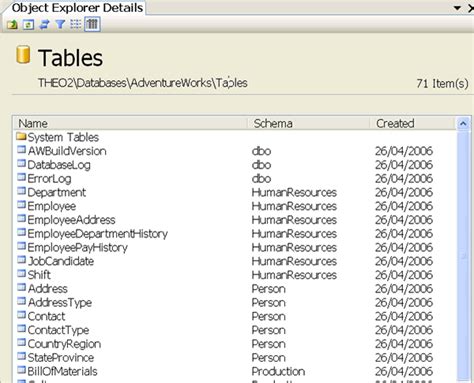
Task: Select the Object Explorer Details tab
Action: pyautogui.click(x=77, y=8)
